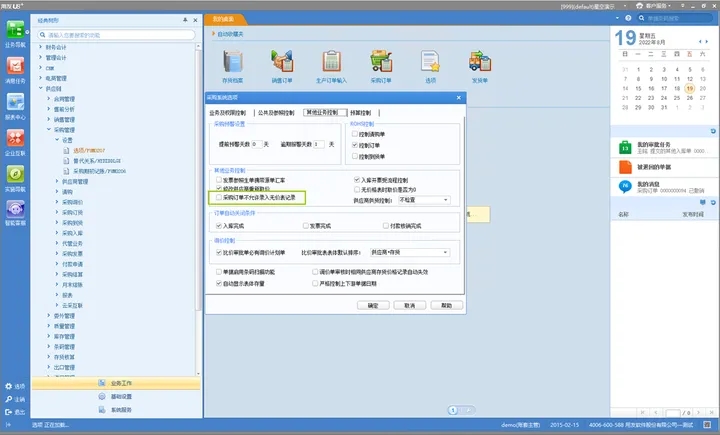
Task: Expand 采购入库 tree node
Action: (x=57, y=233)
